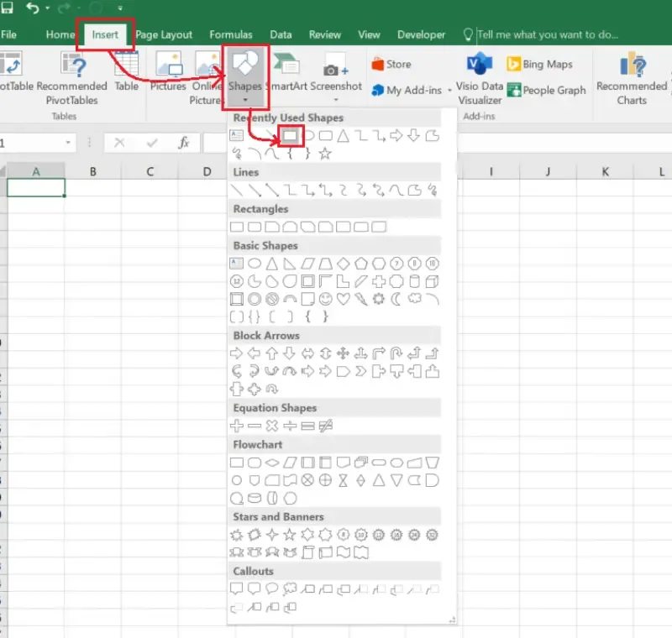Expand the My Add-ins dropdown arrow
The image size is (672, 638).
pyautogui.click(x=449, y=91)
